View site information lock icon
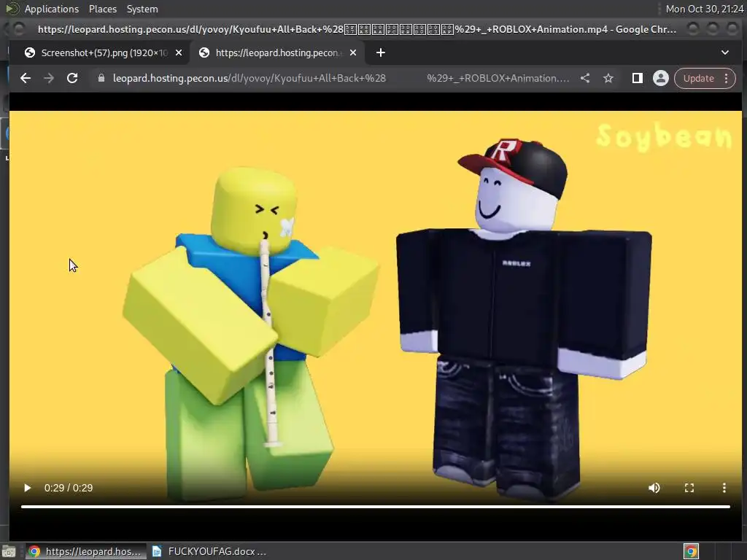The height and width of the screenshot is (560, 747). 101,78
